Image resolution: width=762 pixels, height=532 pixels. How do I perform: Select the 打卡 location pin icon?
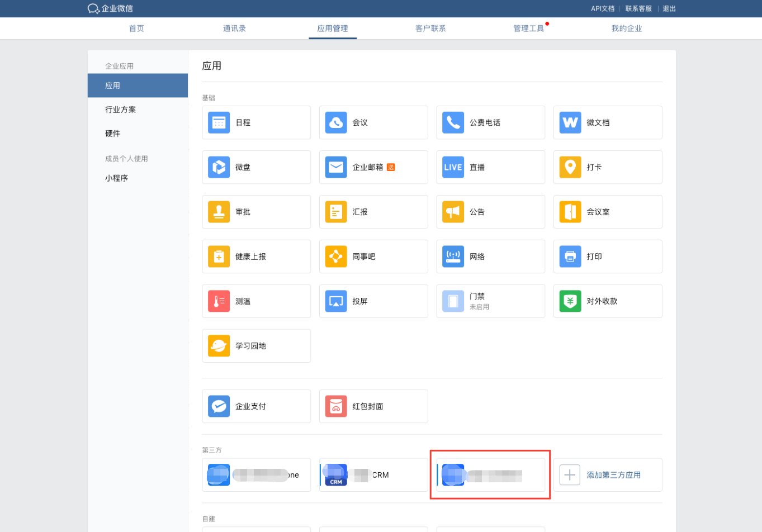pos(570,167)
